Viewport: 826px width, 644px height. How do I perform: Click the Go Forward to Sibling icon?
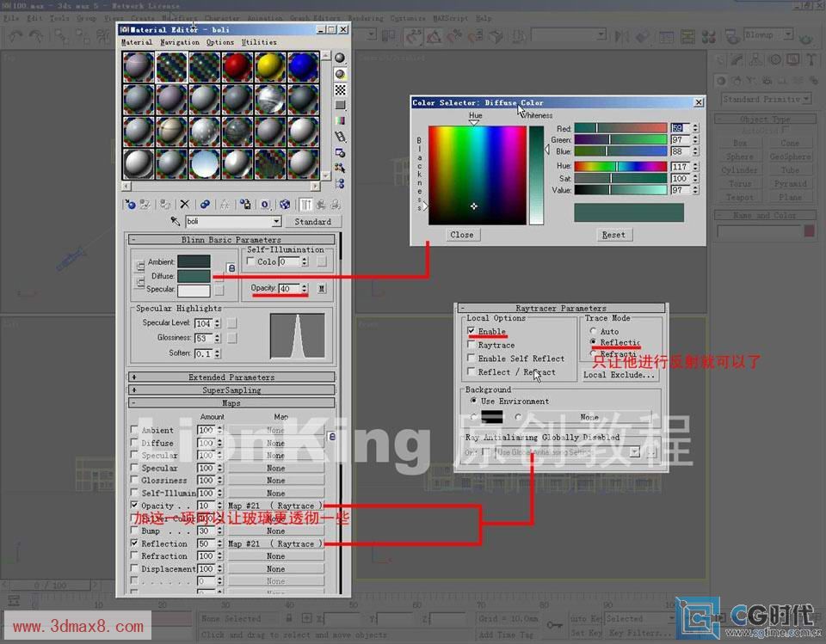click(335, 205)
